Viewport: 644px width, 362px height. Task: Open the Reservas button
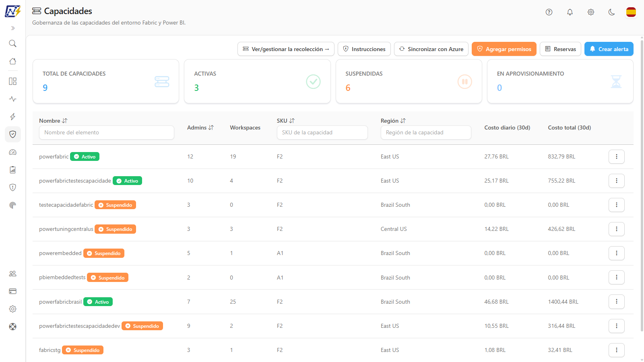tap(560, 49)
